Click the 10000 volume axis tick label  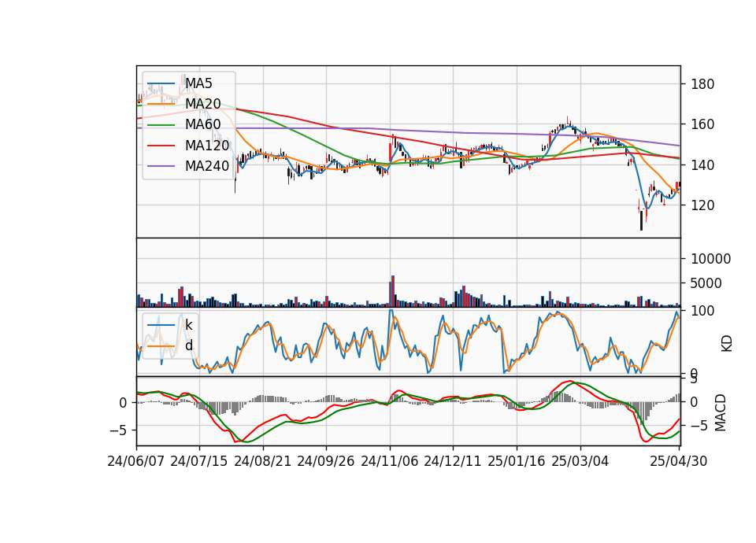coord(710,259)
